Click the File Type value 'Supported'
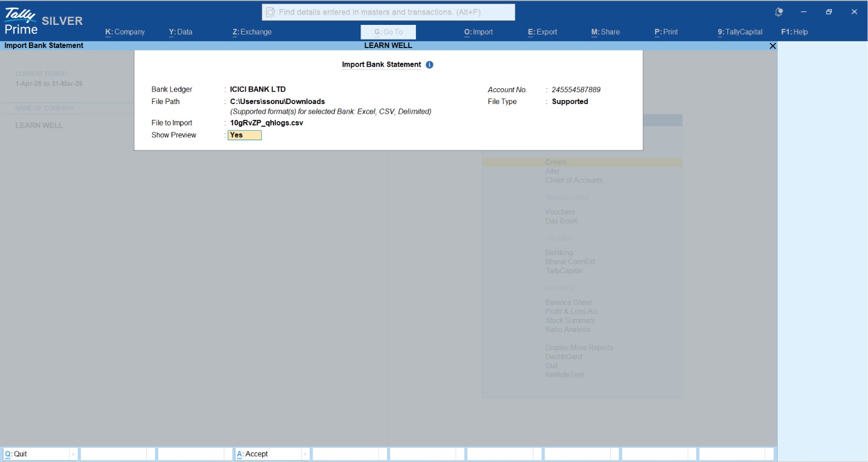Image resolution: width=868 pixels, height=462 pixels. (570, 102)
